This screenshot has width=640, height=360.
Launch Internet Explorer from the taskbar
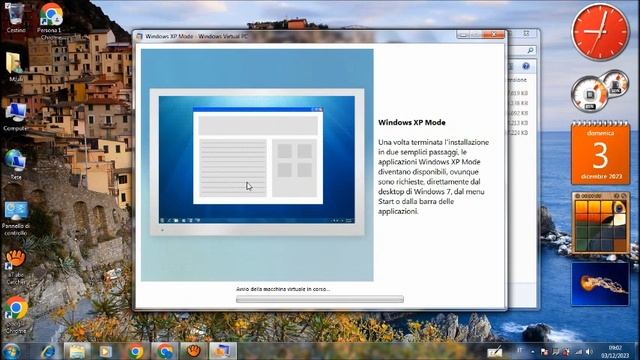tap(48, 351)
